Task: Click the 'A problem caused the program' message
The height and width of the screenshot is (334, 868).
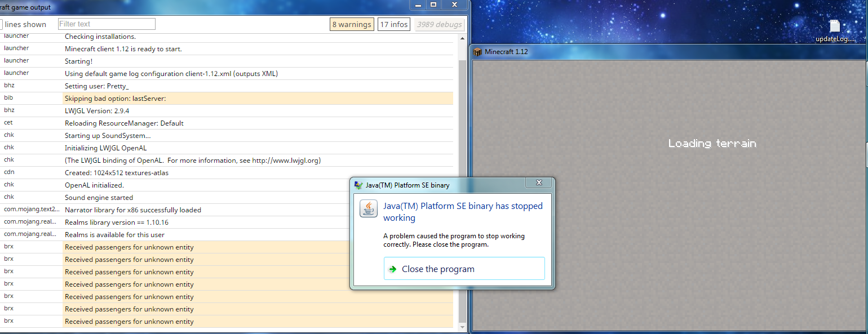Action: coord(454,241)
